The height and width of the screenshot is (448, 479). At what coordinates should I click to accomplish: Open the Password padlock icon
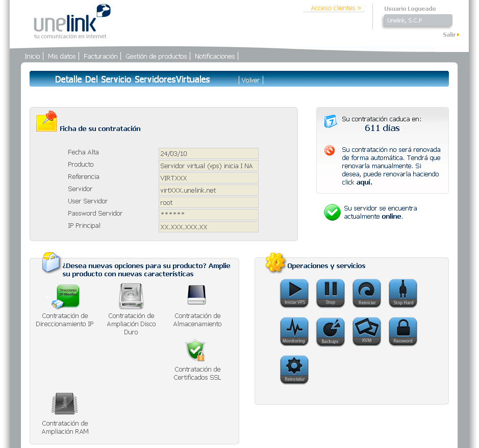click(x=403, y=331)
